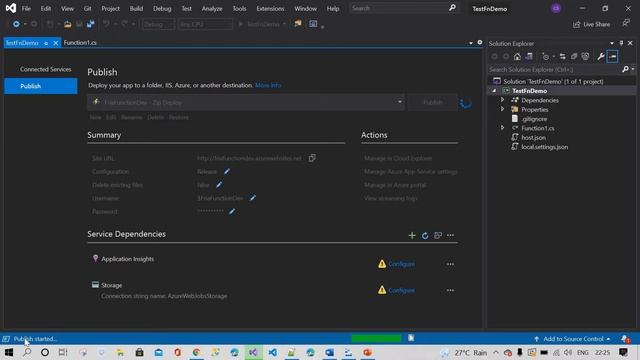Click the Open File toolbar icon
Image resolution: width=640 pixels, height=360 pixels.
(x=68, y=24)
